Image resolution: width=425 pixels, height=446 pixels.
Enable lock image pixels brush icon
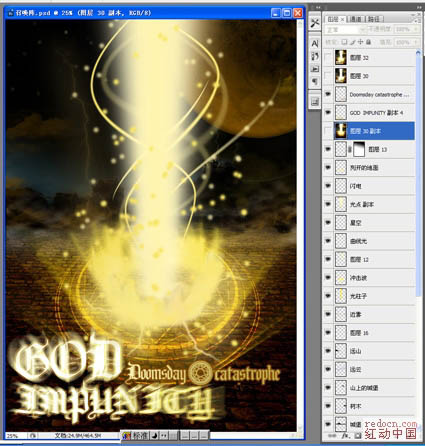click(x=353, y=42)
